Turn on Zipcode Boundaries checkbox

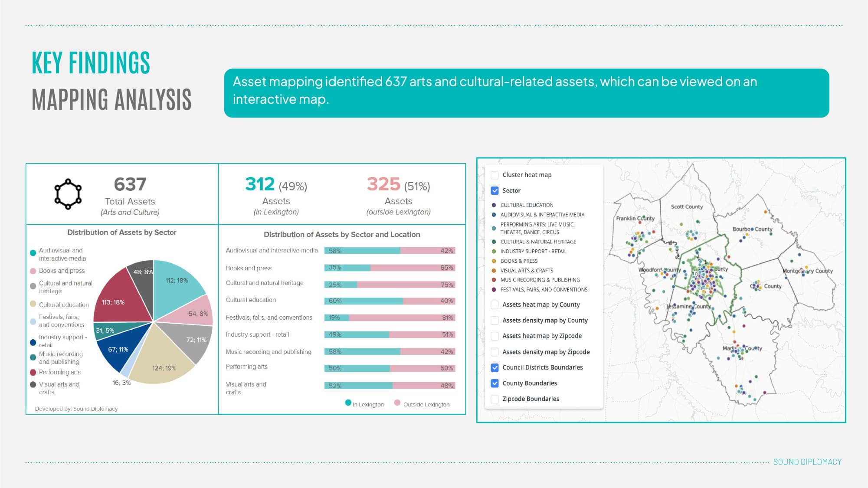[x=495, y=399]
